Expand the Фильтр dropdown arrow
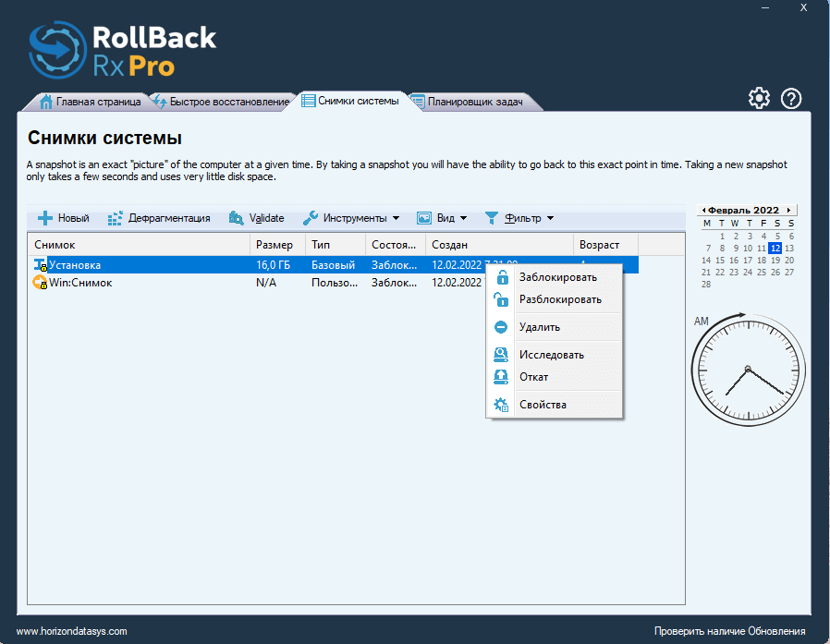This screenshot has width=830, height=644. (550, 218)
